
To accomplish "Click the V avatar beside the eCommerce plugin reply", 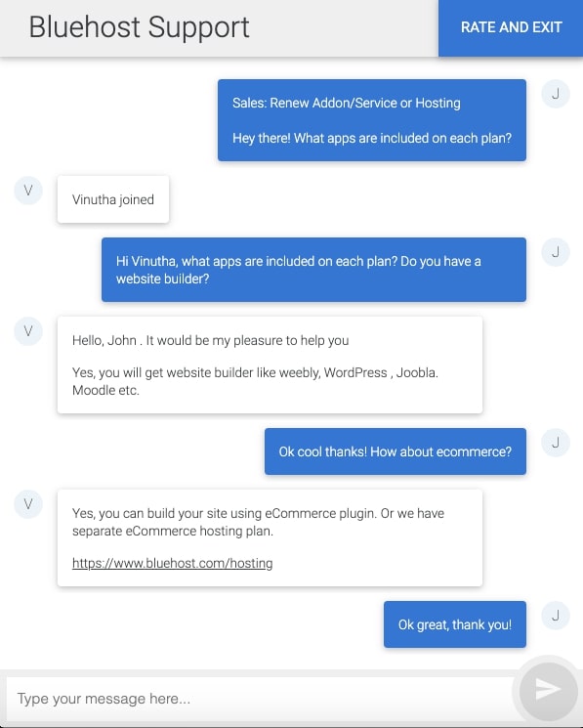I will click(x=28, y=504).
